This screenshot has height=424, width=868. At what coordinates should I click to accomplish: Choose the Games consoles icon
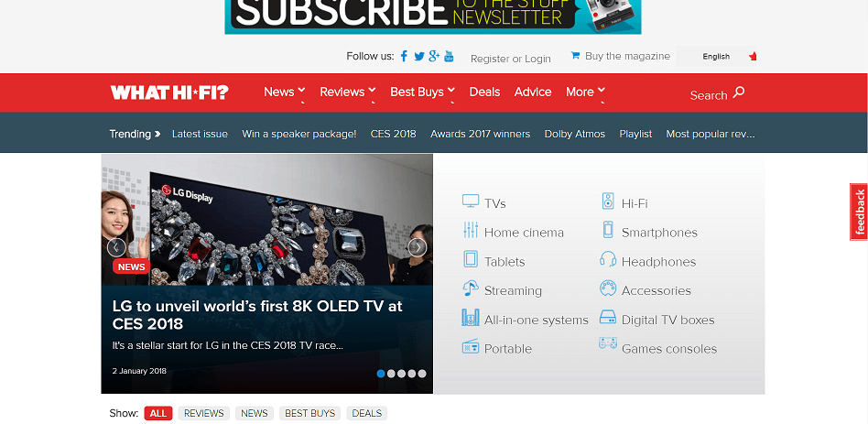click(x=608, y=343)
